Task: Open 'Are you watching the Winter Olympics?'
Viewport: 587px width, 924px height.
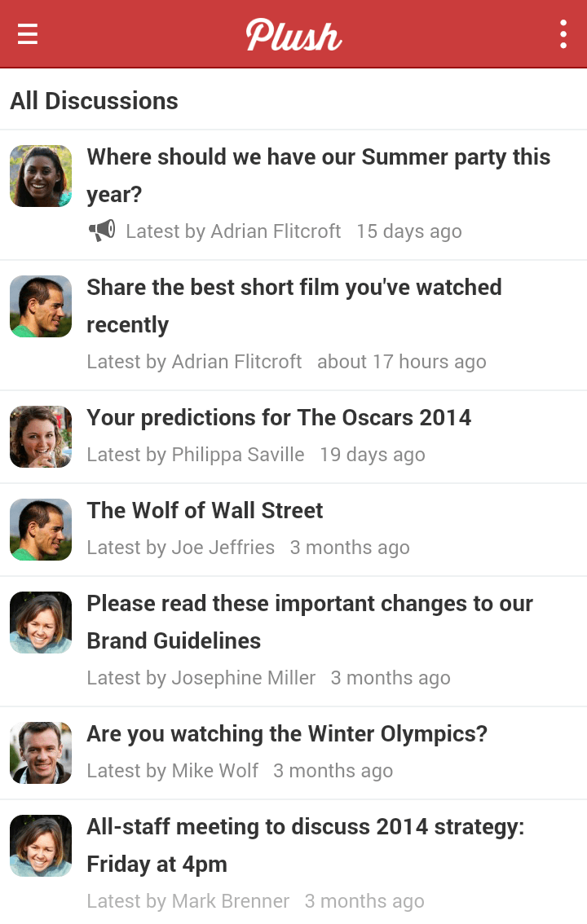Action: 287,734
